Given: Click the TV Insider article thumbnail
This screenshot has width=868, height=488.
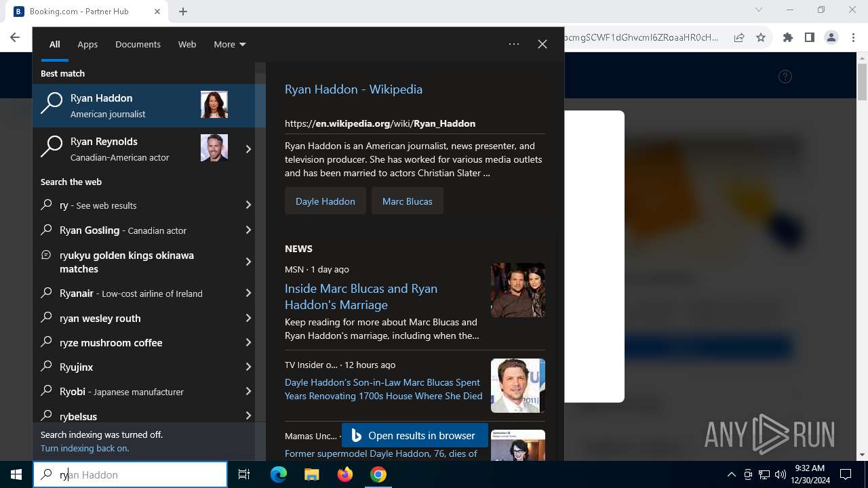Looking at the screenshot, I should coord(518,386).
